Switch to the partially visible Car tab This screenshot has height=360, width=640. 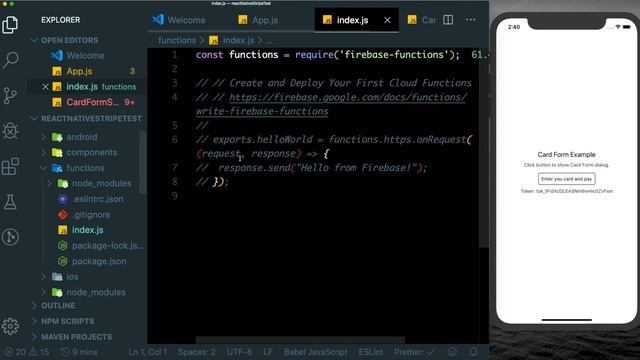(422, 20)
